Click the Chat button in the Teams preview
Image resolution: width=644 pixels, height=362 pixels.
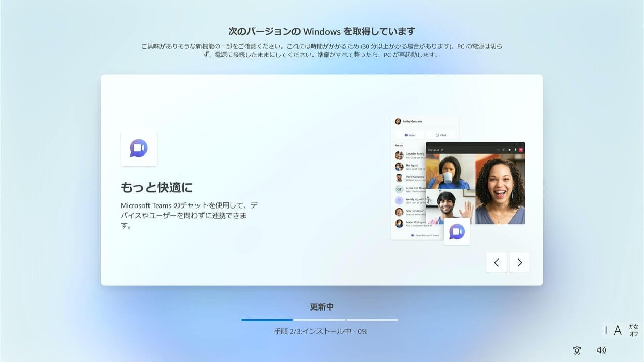[x=440, y=135]
